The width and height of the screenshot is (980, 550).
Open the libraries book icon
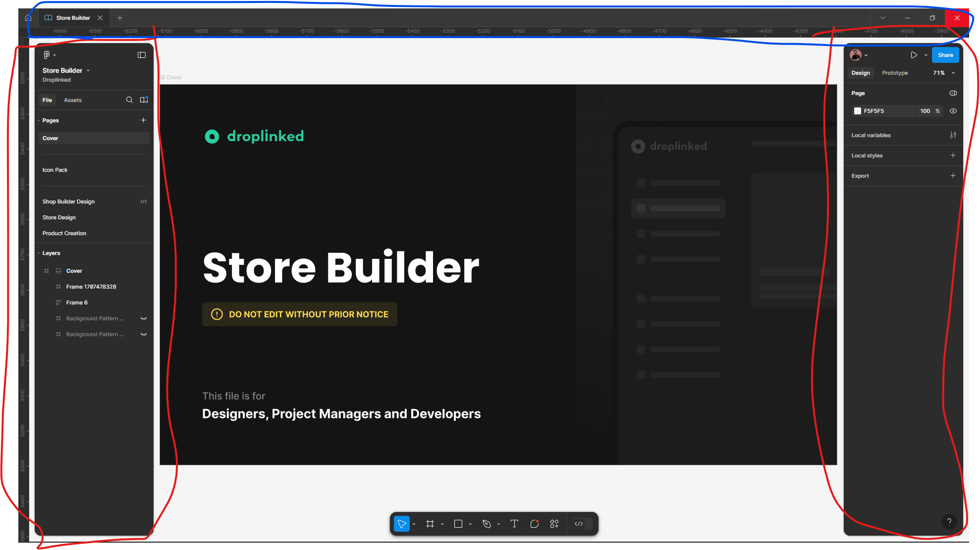click(144, 100)
